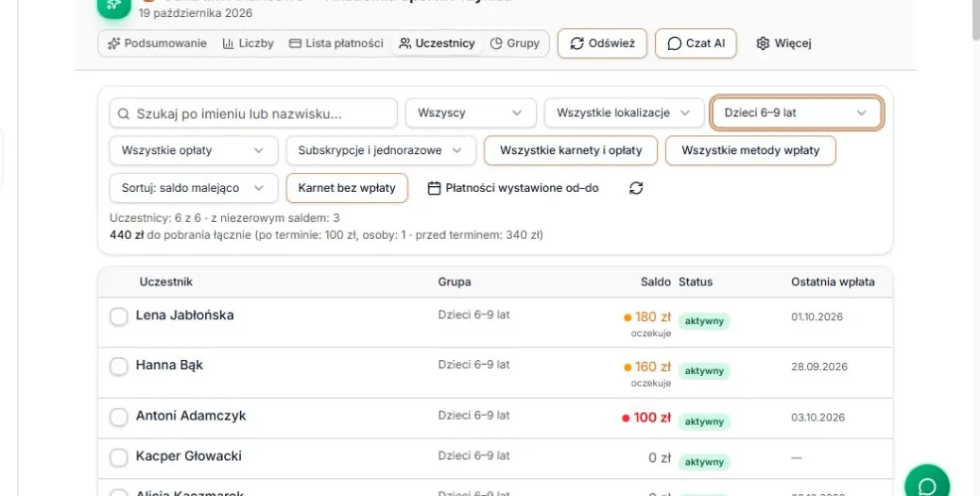Open the green chat bubble widget
980x496 pixels.
click(x=927, y=485)
